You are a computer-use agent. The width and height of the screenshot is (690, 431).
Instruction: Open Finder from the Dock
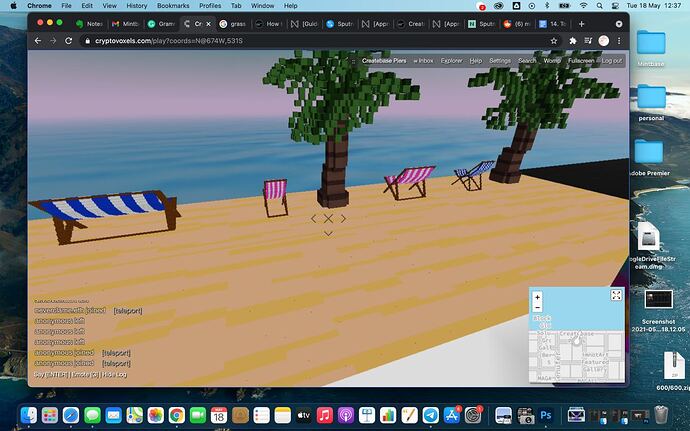pos(29,415)
